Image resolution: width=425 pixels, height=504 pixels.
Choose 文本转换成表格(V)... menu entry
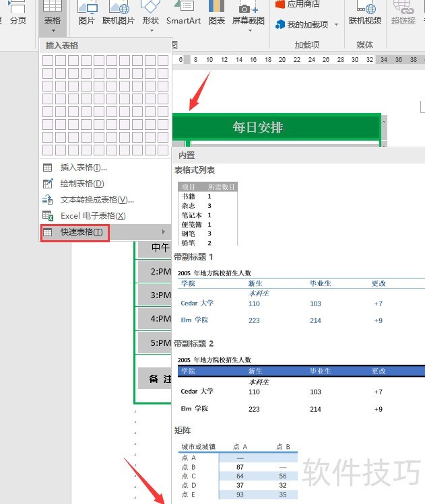tap(105, 200)
